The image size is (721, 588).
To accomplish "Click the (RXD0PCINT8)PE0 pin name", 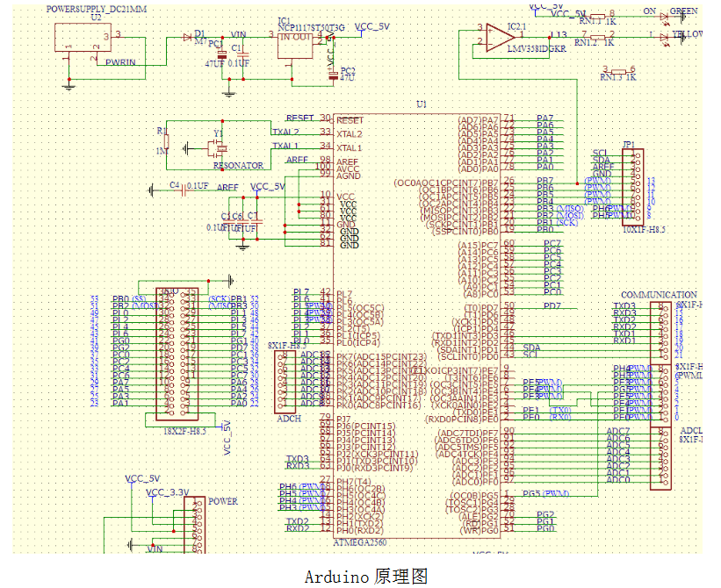I will tap(461, 419).
